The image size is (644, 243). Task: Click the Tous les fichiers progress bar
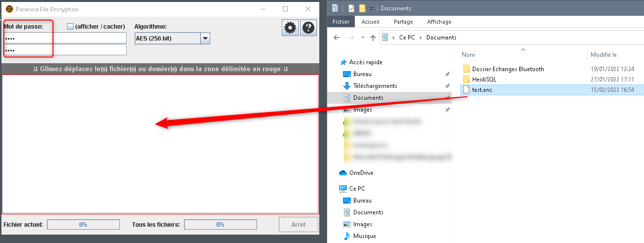pos(221,225)
